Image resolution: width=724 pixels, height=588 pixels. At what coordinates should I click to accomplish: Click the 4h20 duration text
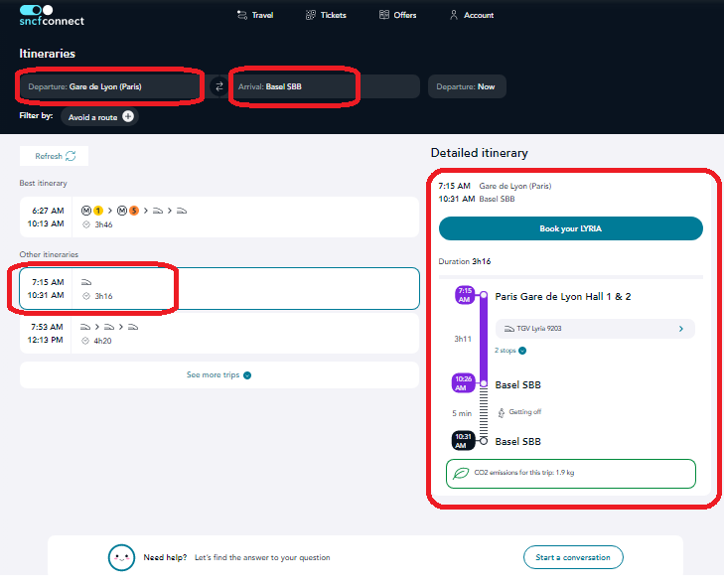(102, 341)
